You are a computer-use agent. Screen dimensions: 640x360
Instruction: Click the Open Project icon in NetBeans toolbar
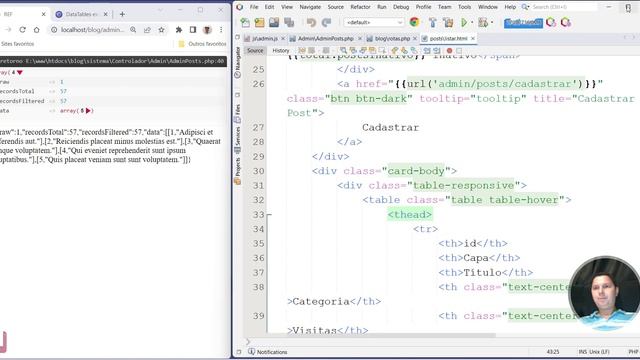coord(274,22)
